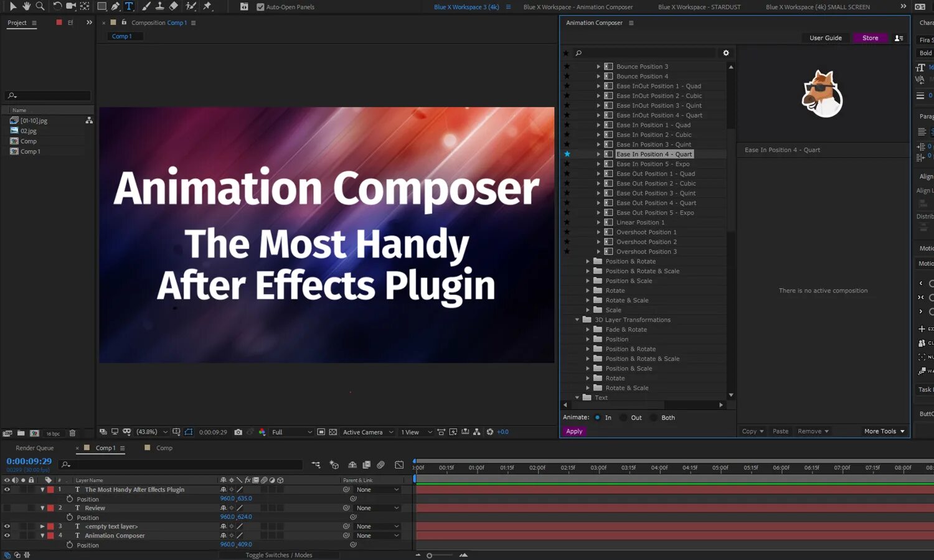Image resolution: width=934 pixels, height=560 pixels.
Task: Click the Copy button
Action: coord(753,431)
